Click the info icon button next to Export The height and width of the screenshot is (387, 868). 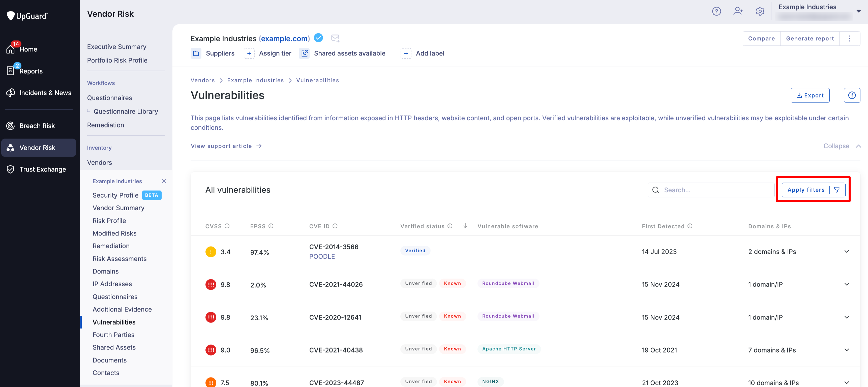(852, 95)
